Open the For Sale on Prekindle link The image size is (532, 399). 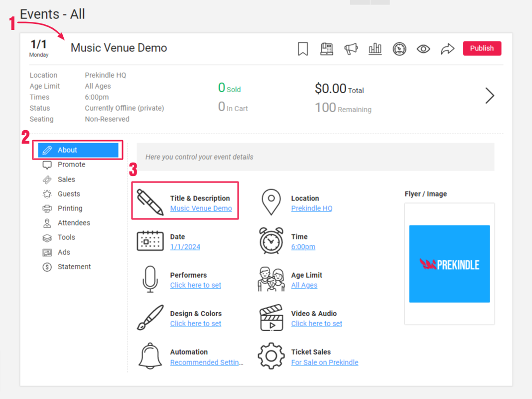point(325,362)
